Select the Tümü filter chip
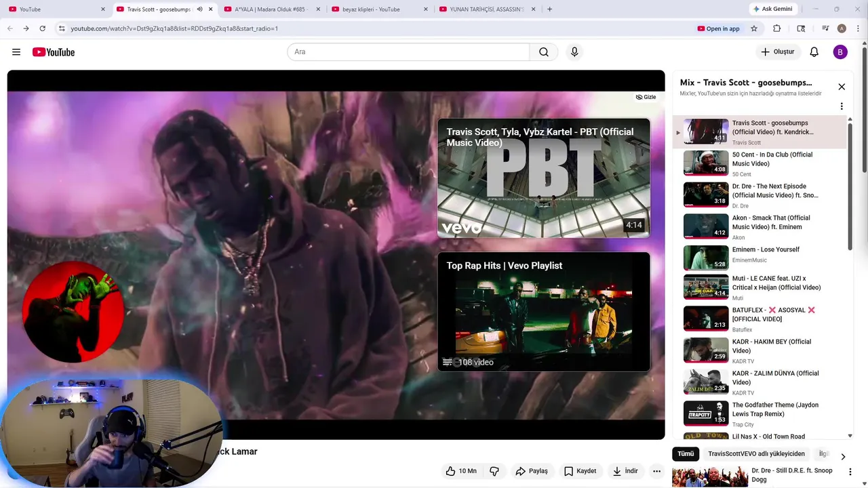The width and height of the screenshot is (868, 488). point(686,453)
